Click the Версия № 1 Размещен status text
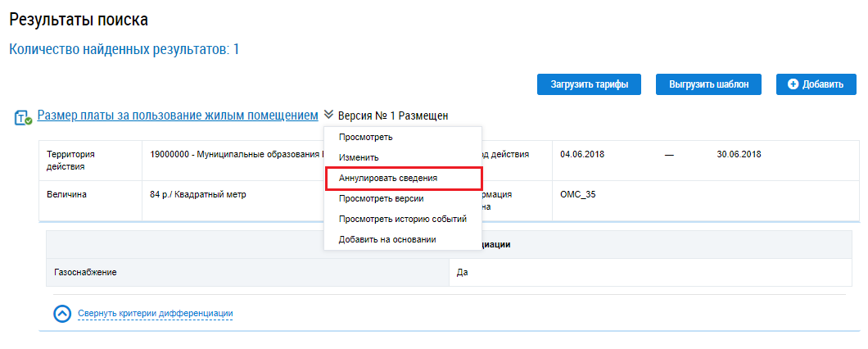 click(x=393, y=116)
